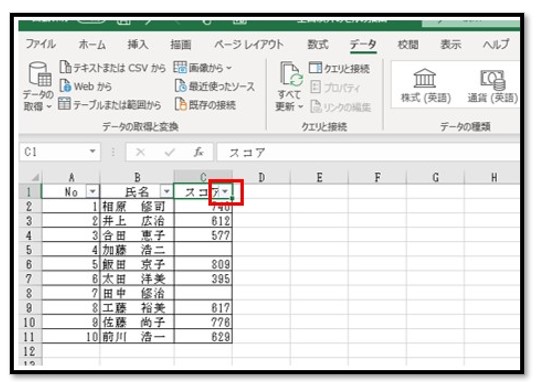The width and height of the screenshot is (538, 382).
Task: Click score cell with value 612
Action: (x=203, y=221)
